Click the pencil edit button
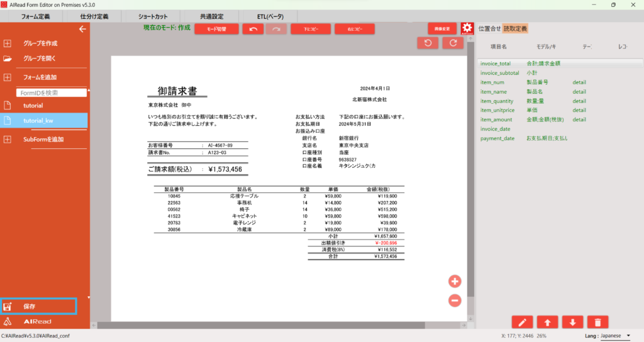The image size is (644, 342). tap(523, 322)
